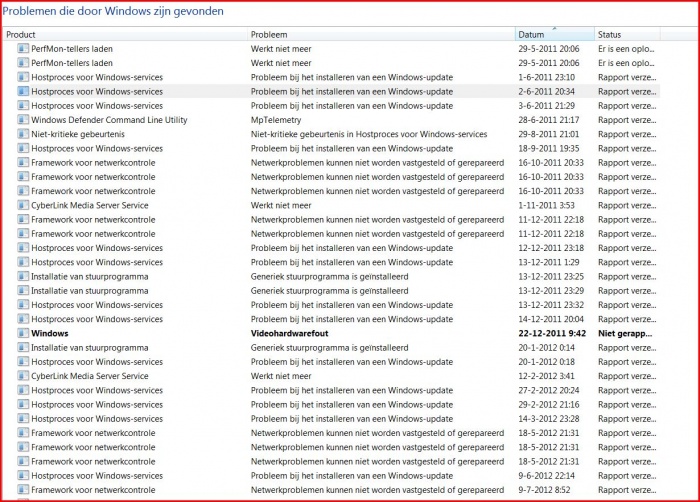Click the Datum column header
The width and height of the screenshot is (700, 502).
(x=555, y=34)
